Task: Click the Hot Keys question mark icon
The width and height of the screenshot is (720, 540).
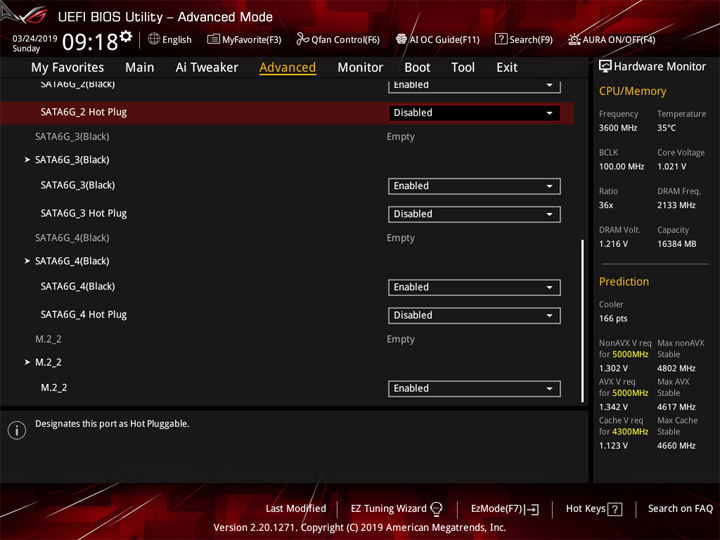Action: [x=615, y=509]
